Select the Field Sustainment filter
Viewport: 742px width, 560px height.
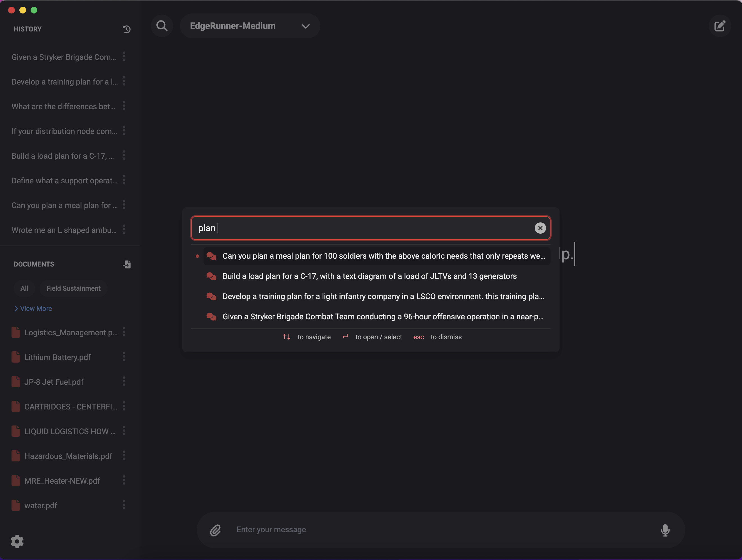point(73,288)
